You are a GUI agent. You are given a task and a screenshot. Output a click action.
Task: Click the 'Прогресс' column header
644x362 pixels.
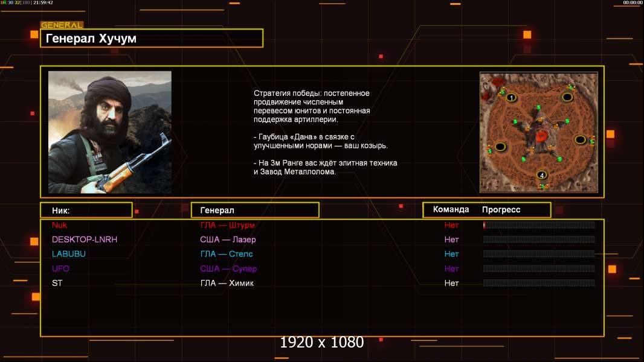click(501, 209)
